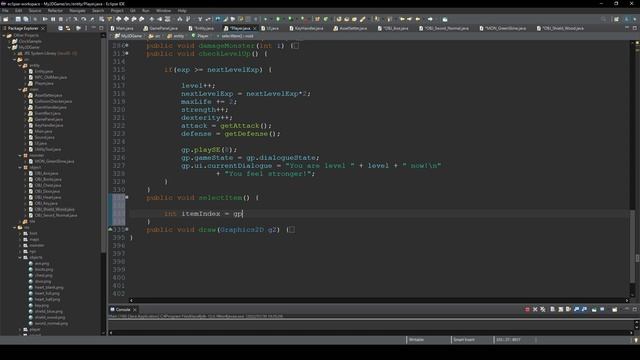This screenshot has height=360, width=640.
Task: Click the Save All toolbar icon
Action: [26, 19]
